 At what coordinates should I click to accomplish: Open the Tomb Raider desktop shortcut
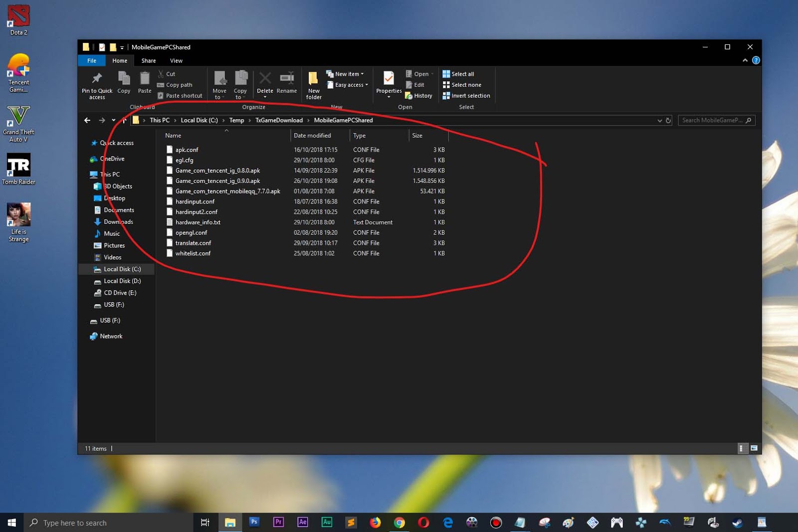point(18,169)
